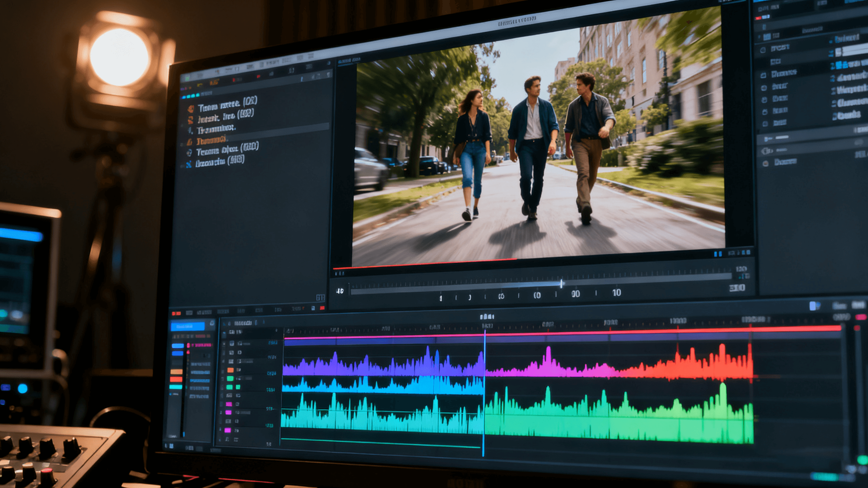Click the green knob at bottom-right of screen
The height and width of the screenshot is (488, 868).
coord(862,460)
